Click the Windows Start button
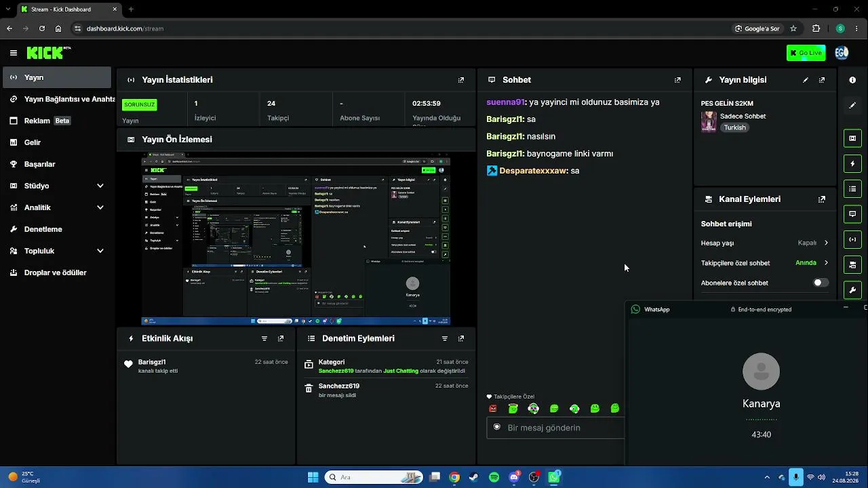868x488 pixels. (x=313, y=477)
